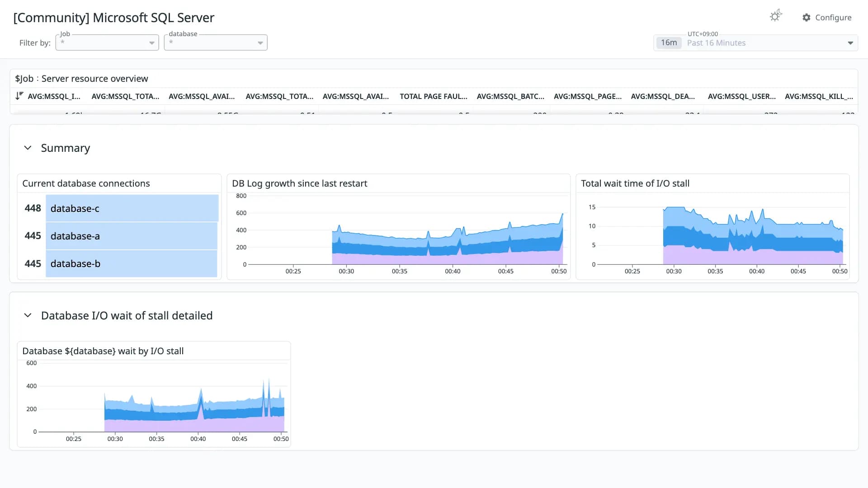The image size is (868, 488).
Task: Open the database filter dropdown
Action: [x=216, y=42]
